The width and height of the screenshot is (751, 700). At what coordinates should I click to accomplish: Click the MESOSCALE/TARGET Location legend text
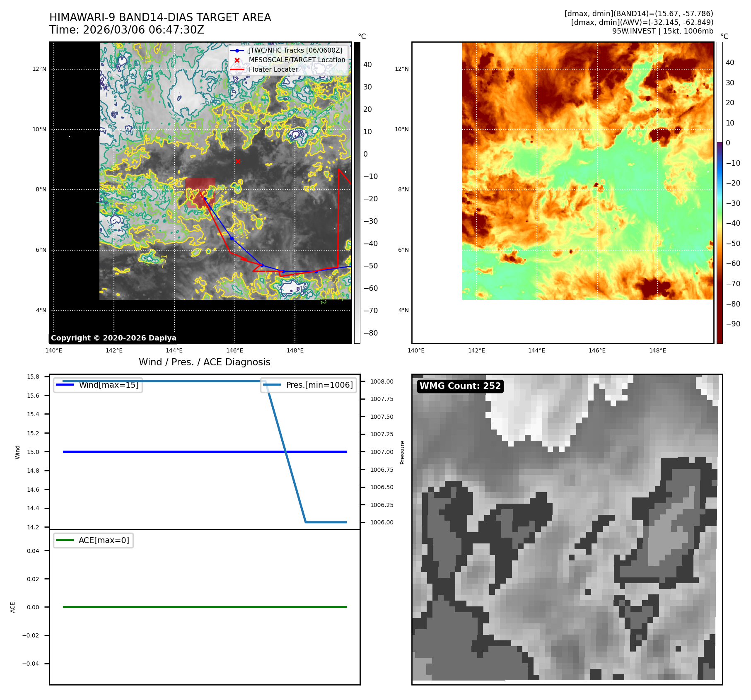297,60
